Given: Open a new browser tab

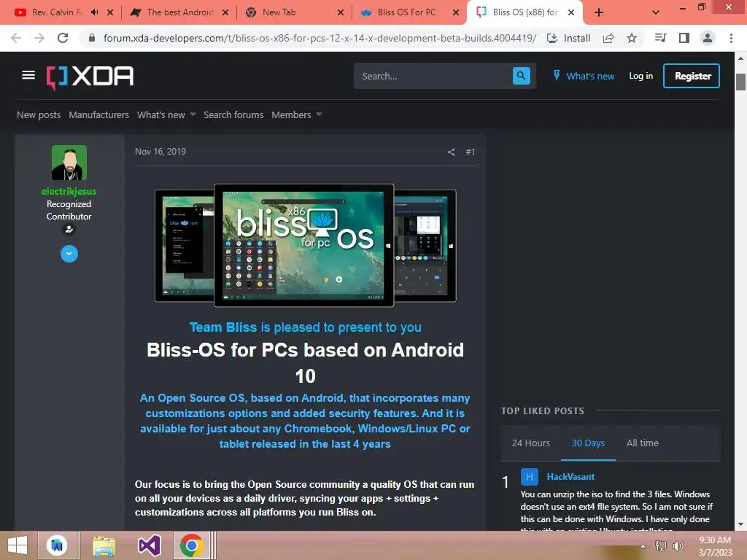Looking at the screenshot, I should (x=599, y=12).
